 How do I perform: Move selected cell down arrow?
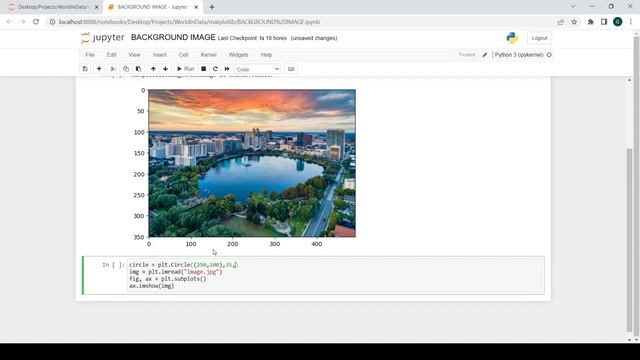pos(165,69)
